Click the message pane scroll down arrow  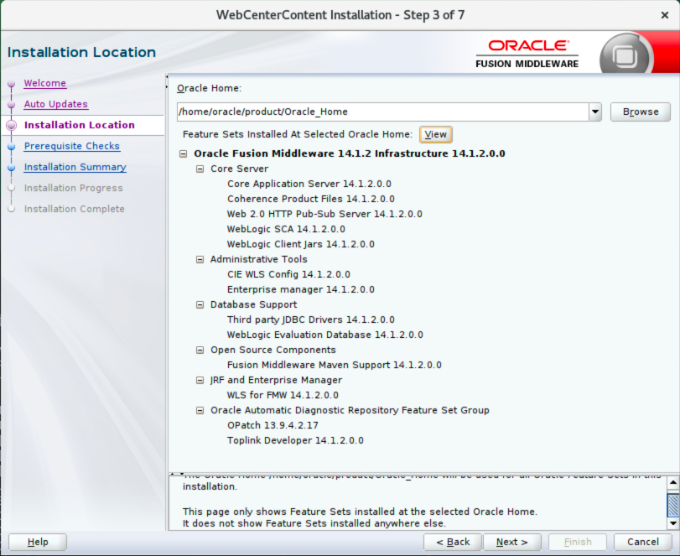coord(673,523)
